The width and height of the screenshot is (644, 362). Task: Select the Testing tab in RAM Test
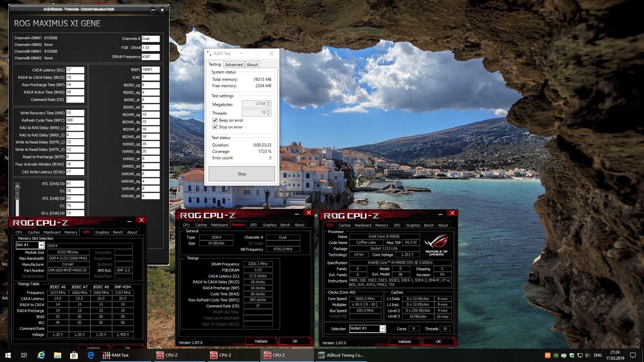click(215, 64)
